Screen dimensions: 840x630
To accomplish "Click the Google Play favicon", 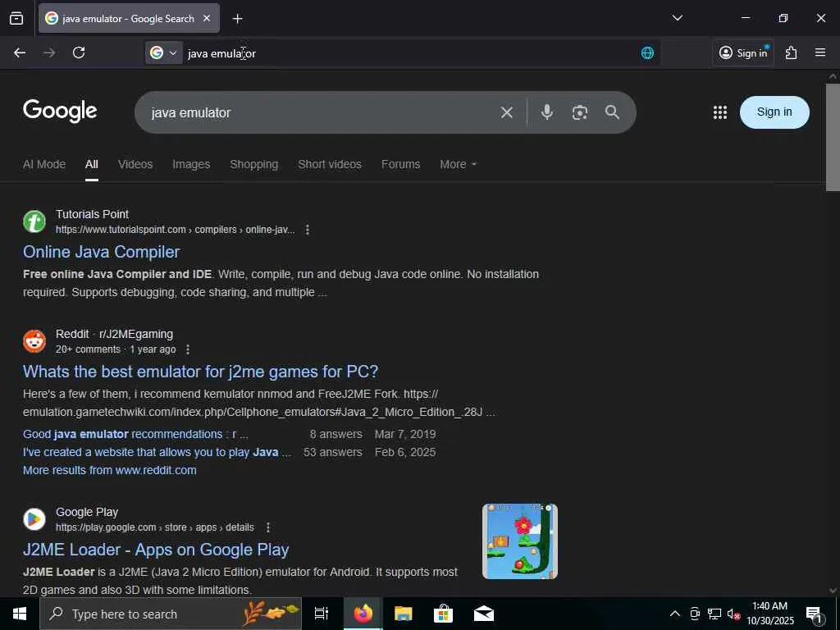I will [34, 519].
